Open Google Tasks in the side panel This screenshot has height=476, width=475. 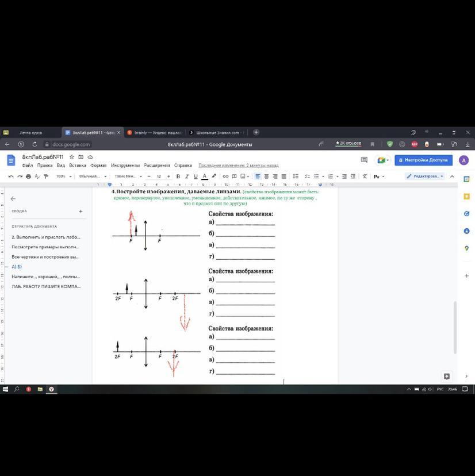pyautogui.click(x=466, y=214)
